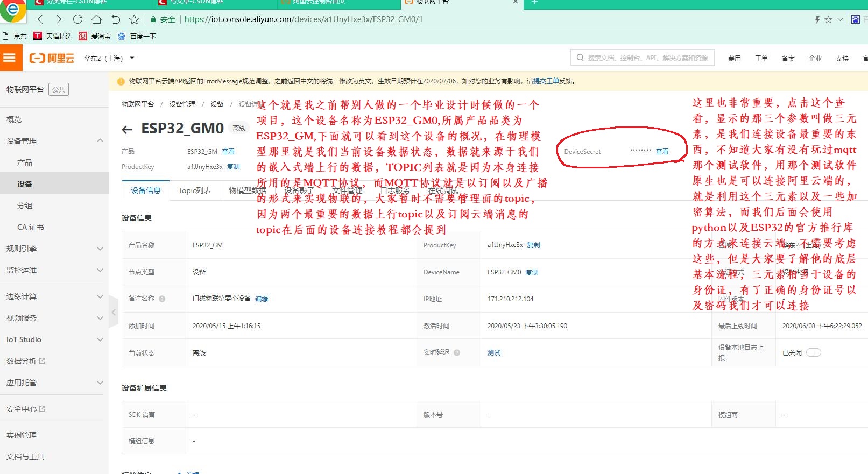Open new tab with plus button
The height and width of the screenshot is (474, 868).
coord(534,2)
